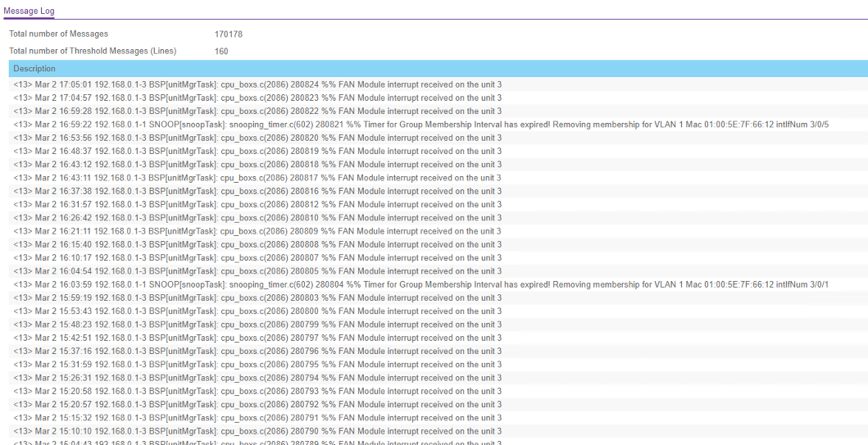
Task: Click the SNOOP entry for intIfNum 3/0/5
Action: 421,125
